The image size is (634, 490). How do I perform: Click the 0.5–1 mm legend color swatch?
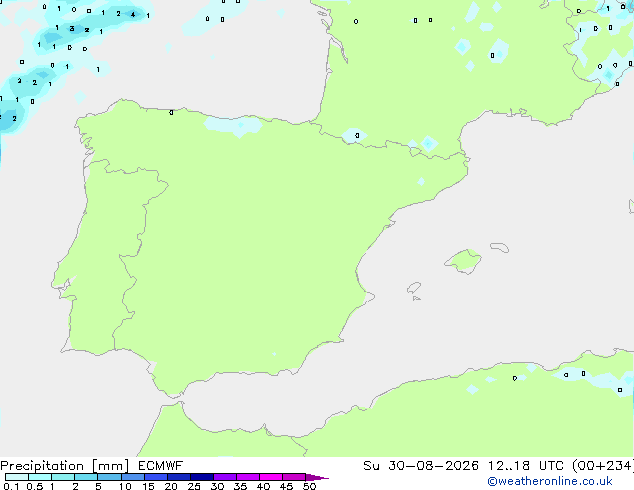click(40, 477)
